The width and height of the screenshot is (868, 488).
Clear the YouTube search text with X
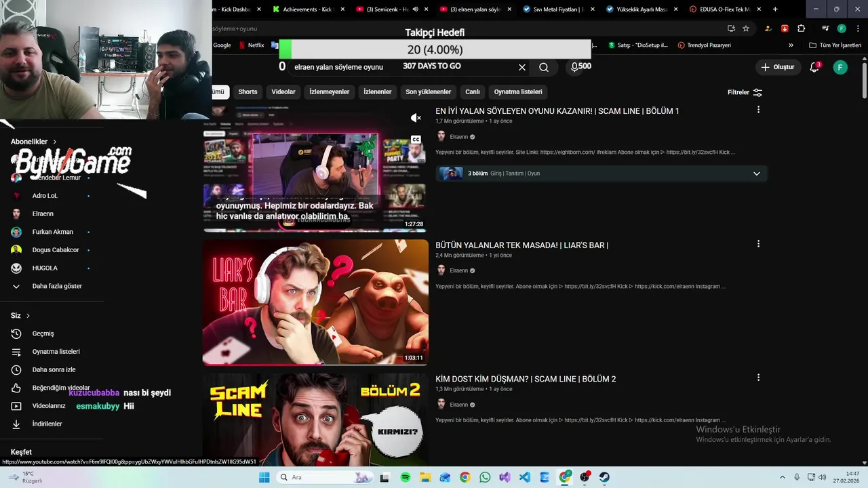pos(522,67)
